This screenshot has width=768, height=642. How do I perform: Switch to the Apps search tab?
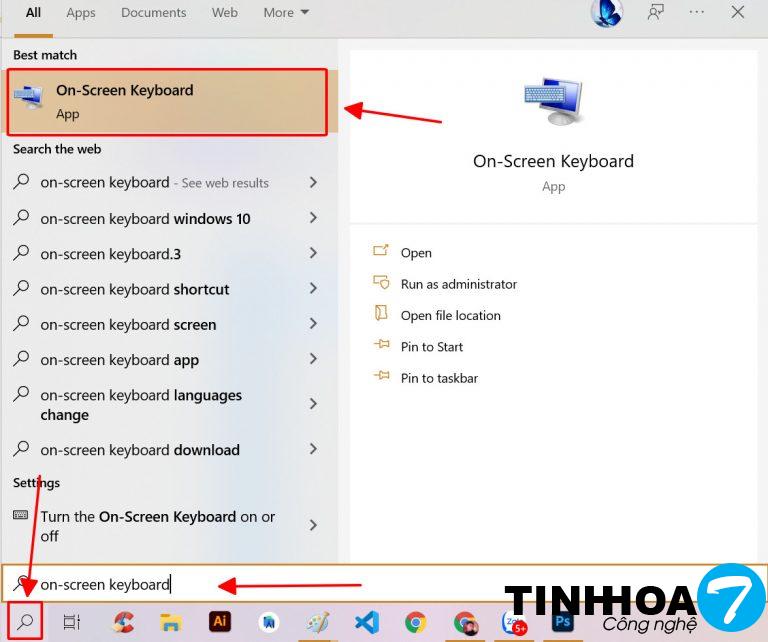[x=81, y=13]
